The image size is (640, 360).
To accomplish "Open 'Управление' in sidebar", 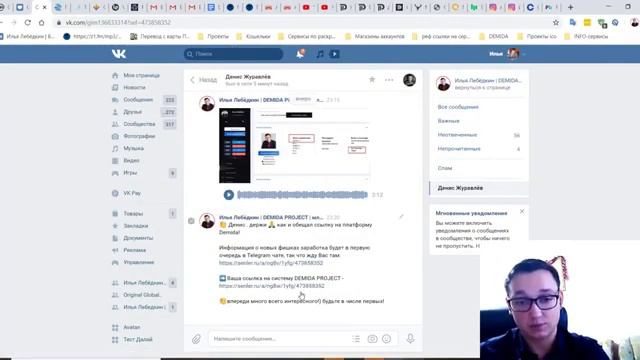I will point(138,262).
